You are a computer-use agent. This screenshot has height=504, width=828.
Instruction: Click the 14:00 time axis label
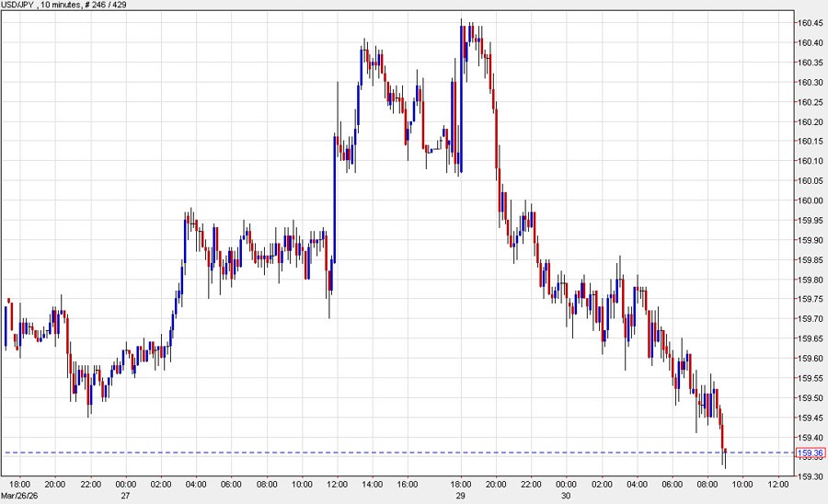tap(373, 485)
